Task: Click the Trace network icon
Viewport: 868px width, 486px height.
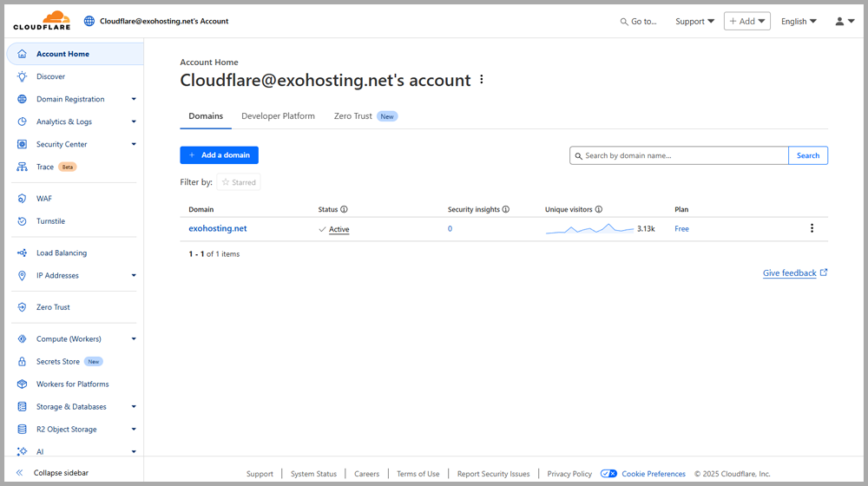Action: coord(23,167)
